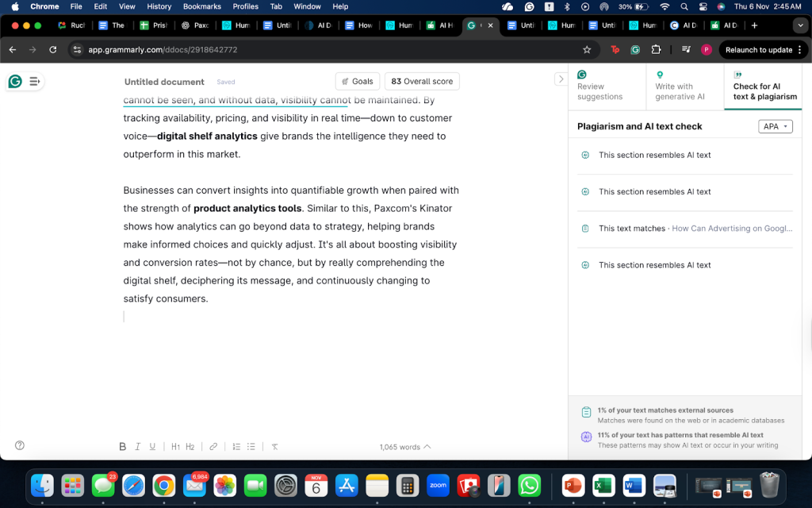Click the Goals button
The width and height of the screenshot is (812, 508).
358,81
